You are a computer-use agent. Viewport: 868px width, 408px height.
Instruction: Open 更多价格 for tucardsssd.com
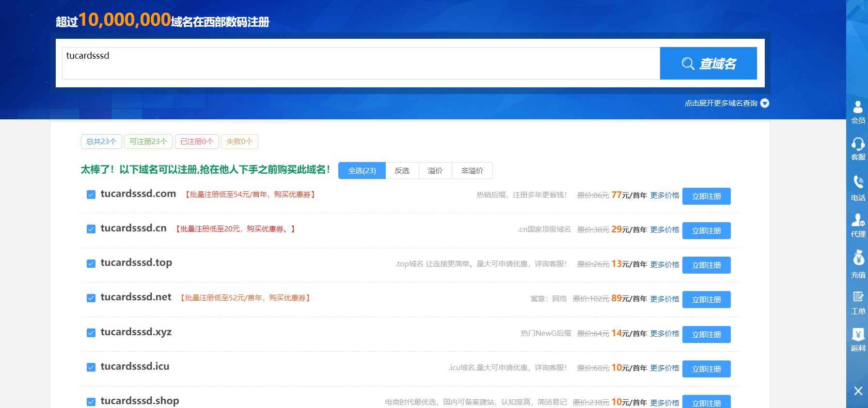pos(664,196)
